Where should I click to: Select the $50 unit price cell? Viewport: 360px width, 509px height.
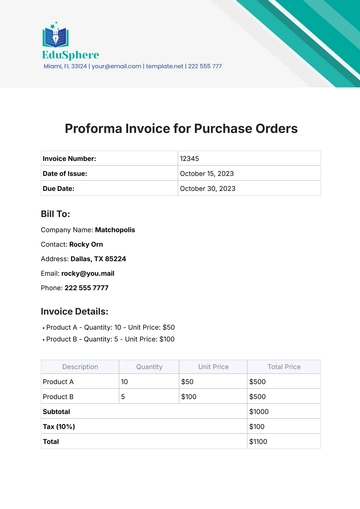[213, 381]
